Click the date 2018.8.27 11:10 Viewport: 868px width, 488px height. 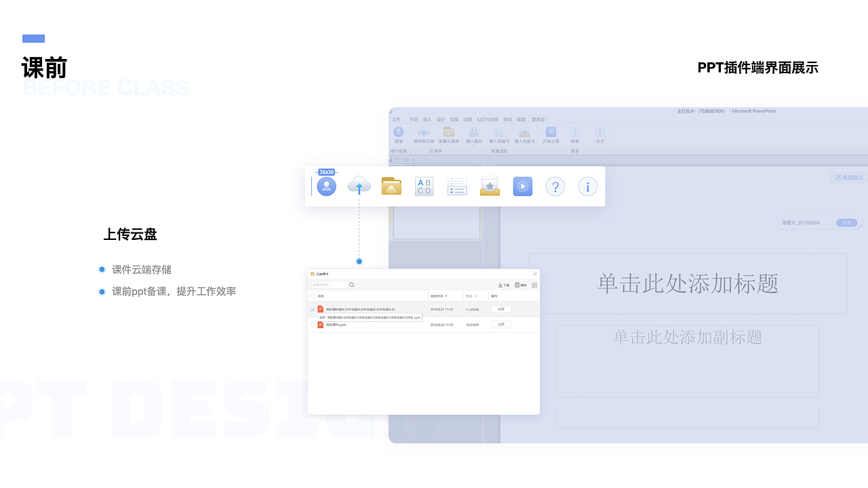click(441, 309)
